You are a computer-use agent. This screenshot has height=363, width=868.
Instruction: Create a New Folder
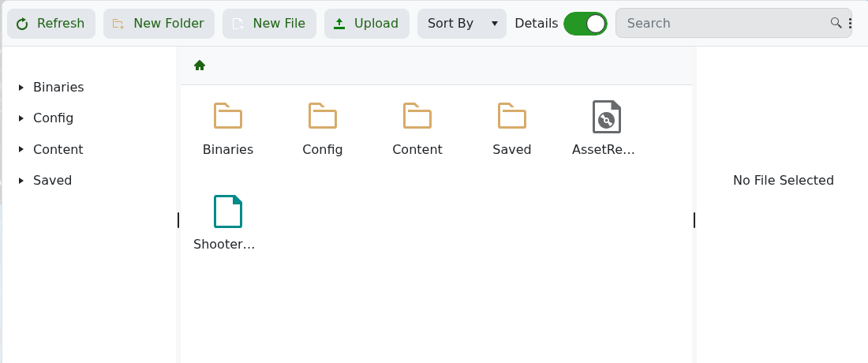coord(159,24)
